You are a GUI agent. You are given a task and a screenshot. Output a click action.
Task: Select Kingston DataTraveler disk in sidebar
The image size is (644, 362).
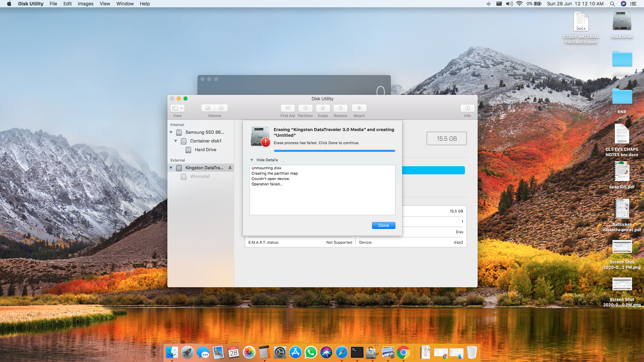click(201, 168)
